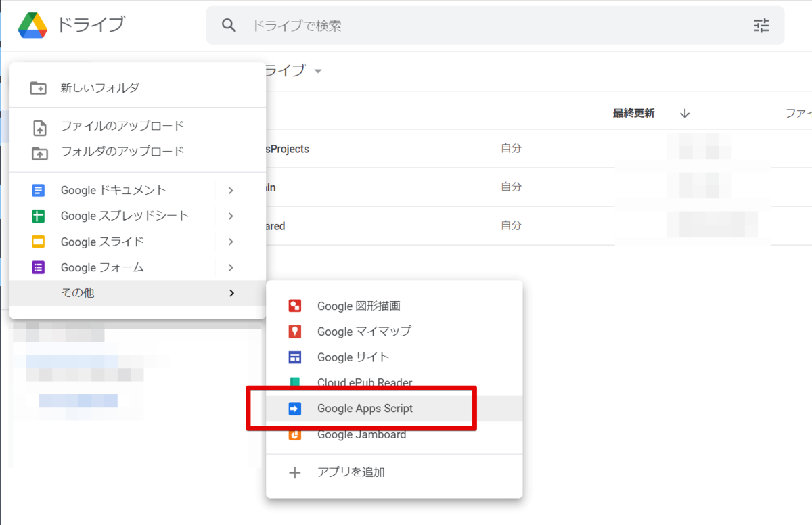Click the Google スライド icon
Screen dimensions: 812x525
coord(39,242)
